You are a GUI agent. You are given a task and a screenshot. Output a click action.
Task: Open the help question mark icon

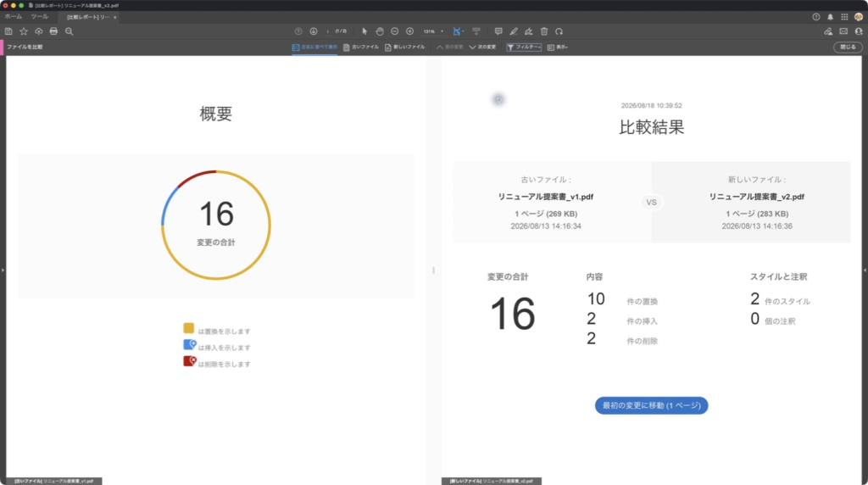click(x=816, y=17)
